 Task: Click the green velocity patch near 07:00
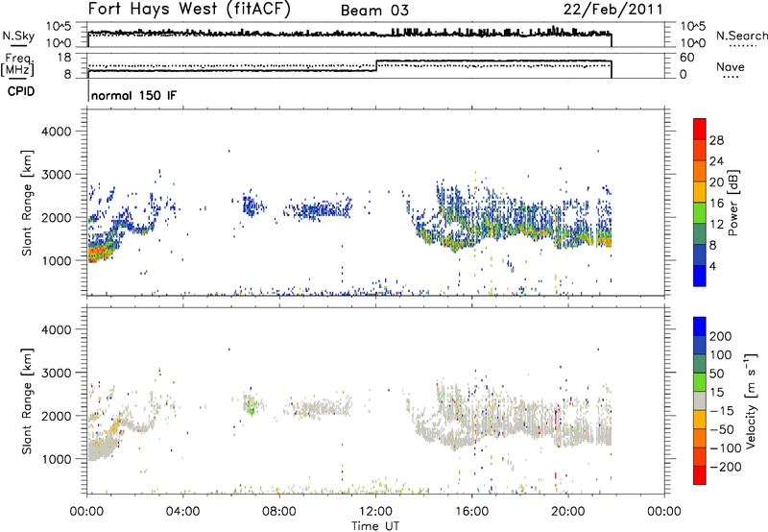click(251, 405)
